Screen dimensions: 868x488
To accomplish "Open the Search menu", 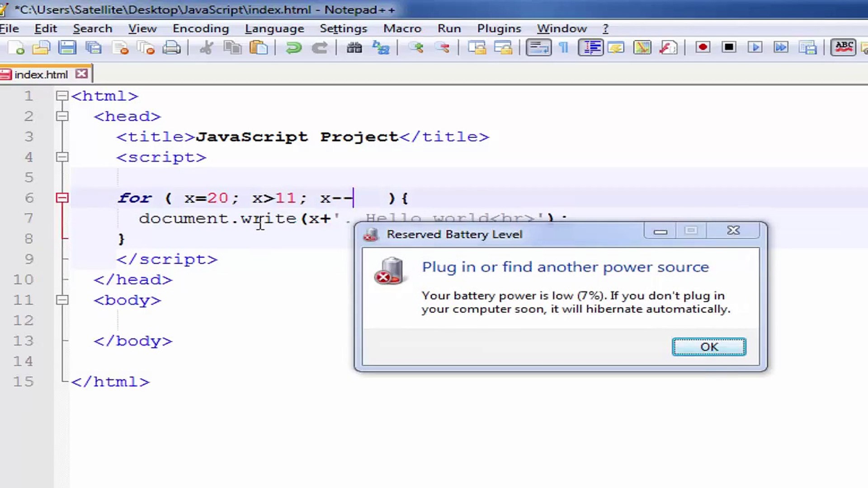I will pos(93,28).
